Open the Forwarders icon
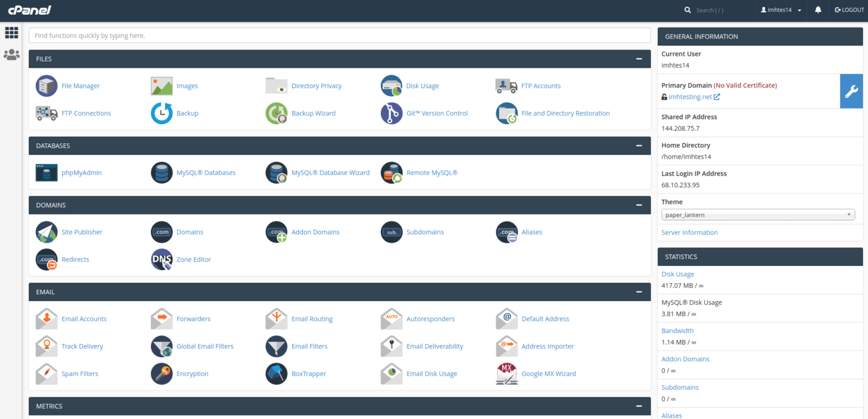Screen dimensions: 868x419 pyautogui.click(x=162, y=319)
